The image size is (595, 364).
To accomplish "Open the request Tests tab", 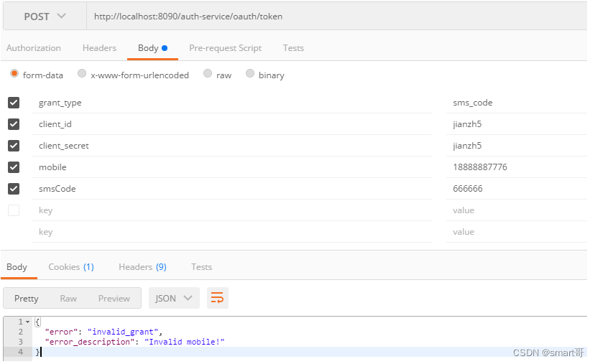I will 293,48.
